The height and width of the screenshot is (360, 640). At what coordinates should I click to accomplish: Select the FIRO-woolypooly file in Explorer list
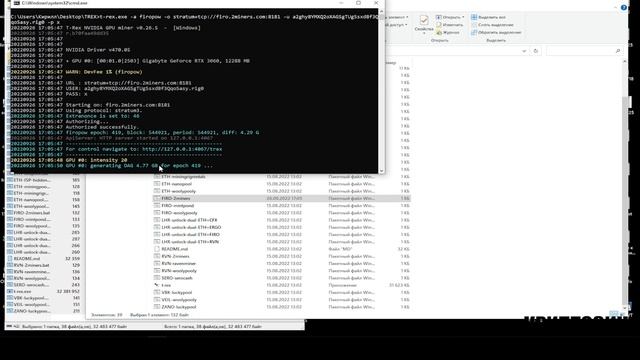179,213
